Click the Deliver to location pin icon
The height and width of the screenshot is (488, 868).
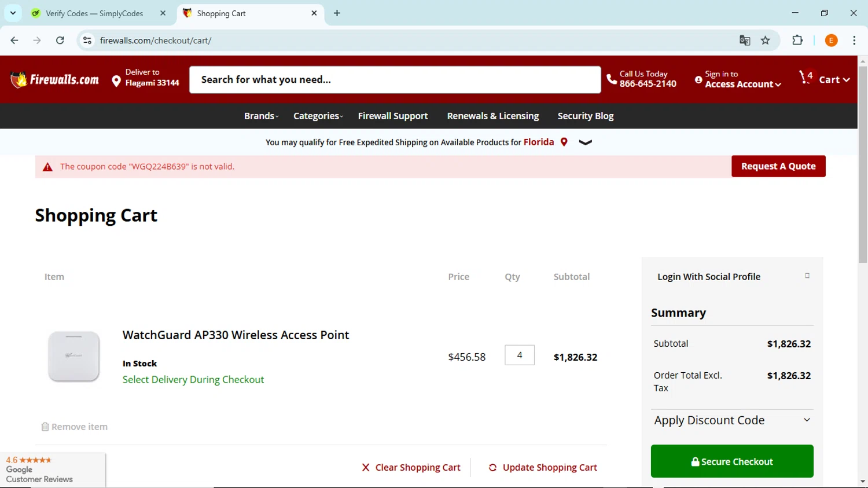click(116, 81)
